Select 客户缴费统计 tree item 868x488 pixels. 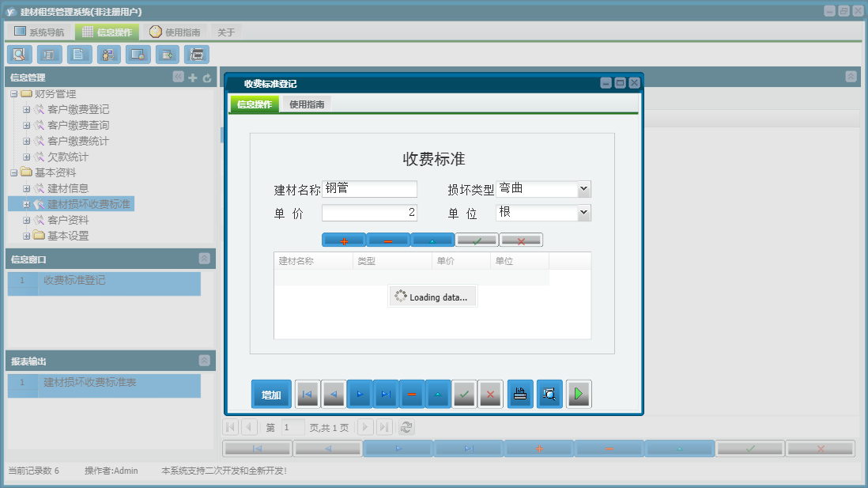pyautogui.click(x=78, y=142)
